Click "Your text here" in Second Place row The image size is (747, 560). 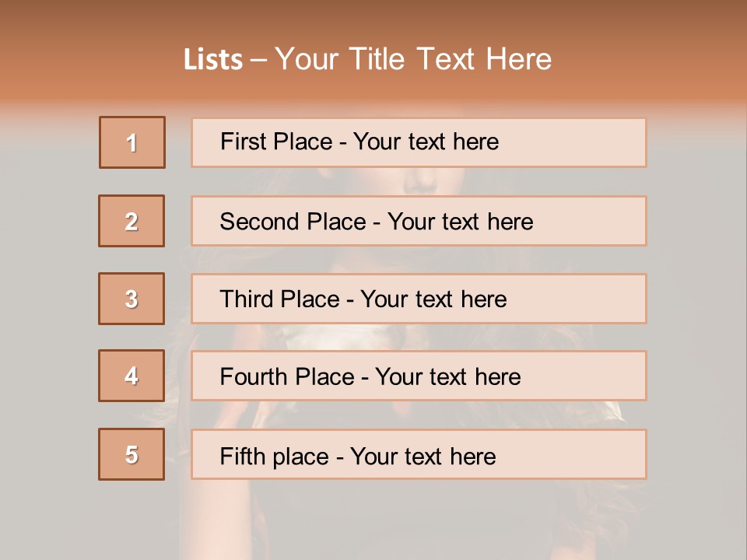(x=460, y=222)
